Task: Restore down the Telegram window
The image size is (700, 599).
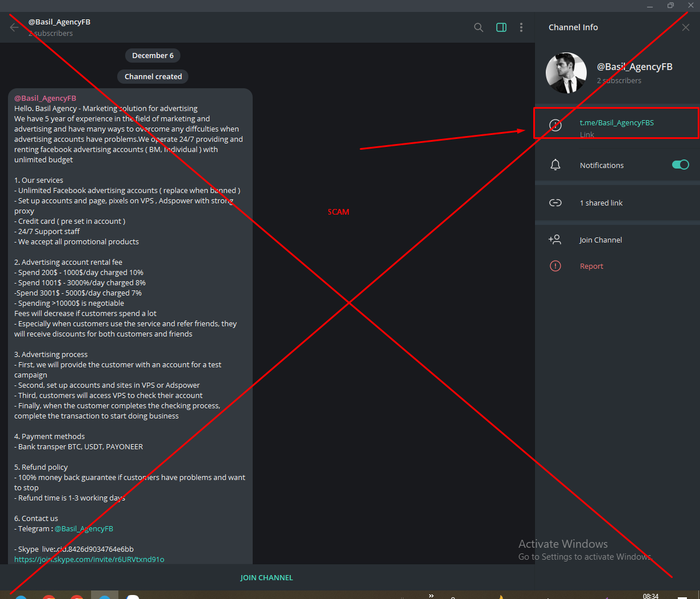Action: 670,6
